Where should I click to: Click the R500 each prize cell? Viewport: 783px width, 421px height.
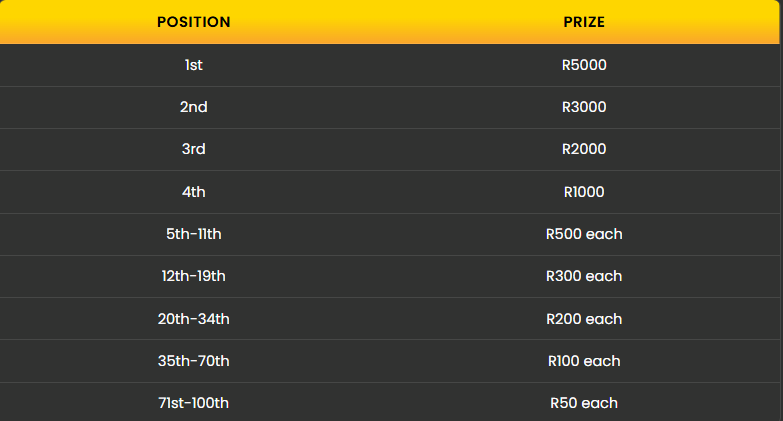584,234
